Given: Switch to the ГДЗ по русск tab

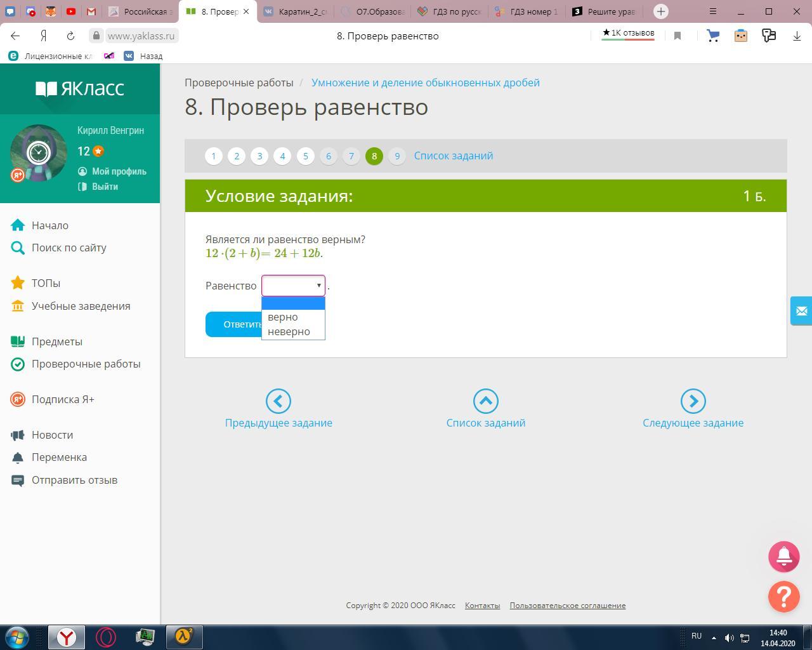Looking at the screenshot, I should [x=450, y=11].
